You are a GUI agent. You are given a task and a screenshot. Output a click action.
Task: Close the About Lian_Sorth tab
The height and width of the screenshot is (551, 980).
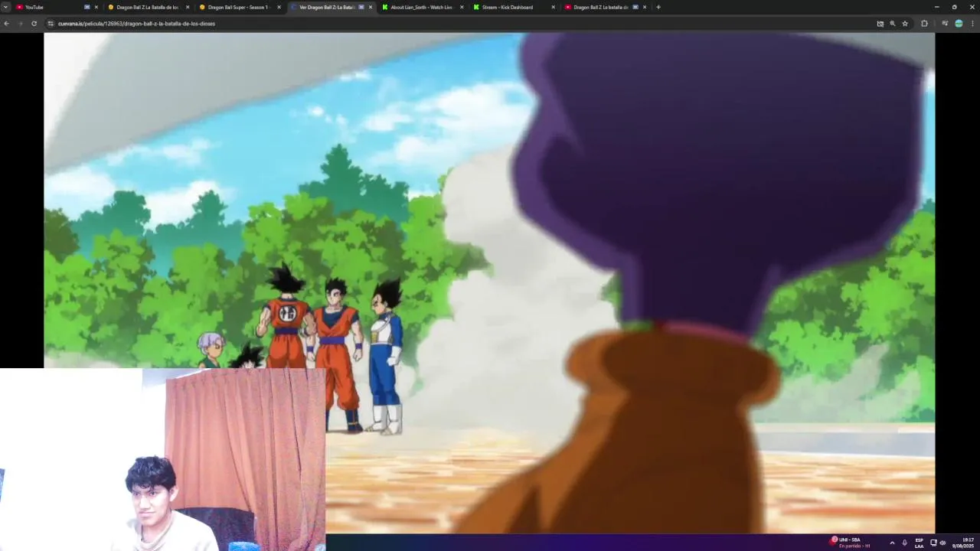462,7
